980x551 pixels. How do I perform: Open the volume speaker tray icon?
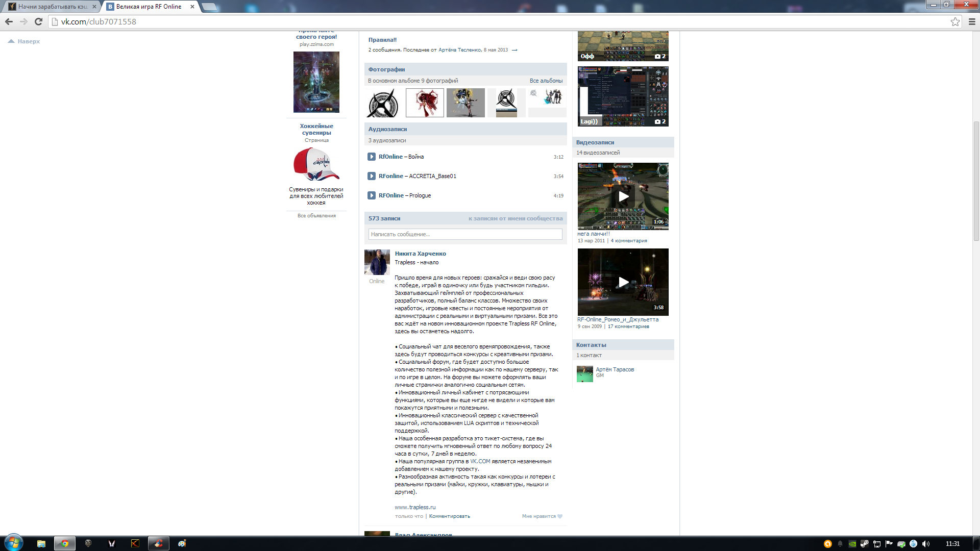(926, 544)
